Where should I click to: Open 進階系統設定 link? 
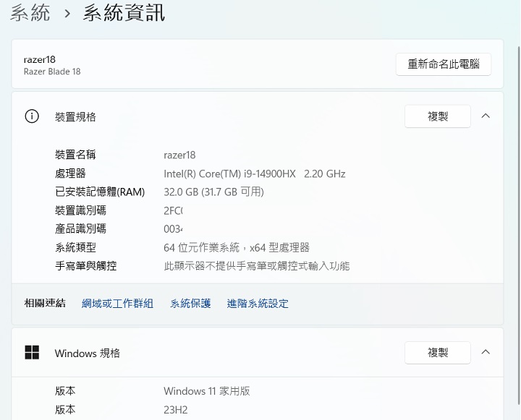(x=258, y=304)
